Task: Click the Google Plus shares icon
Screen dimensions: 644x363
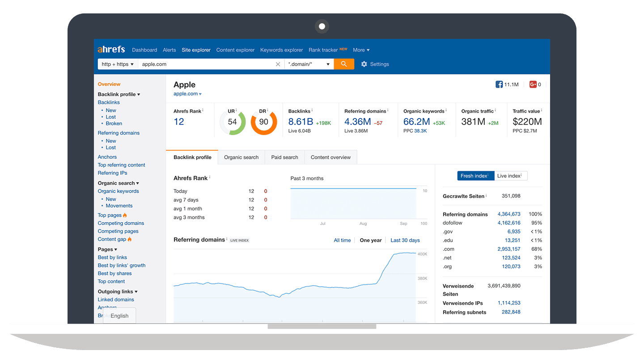Action: pyautogui.click(x=533, y=84)
